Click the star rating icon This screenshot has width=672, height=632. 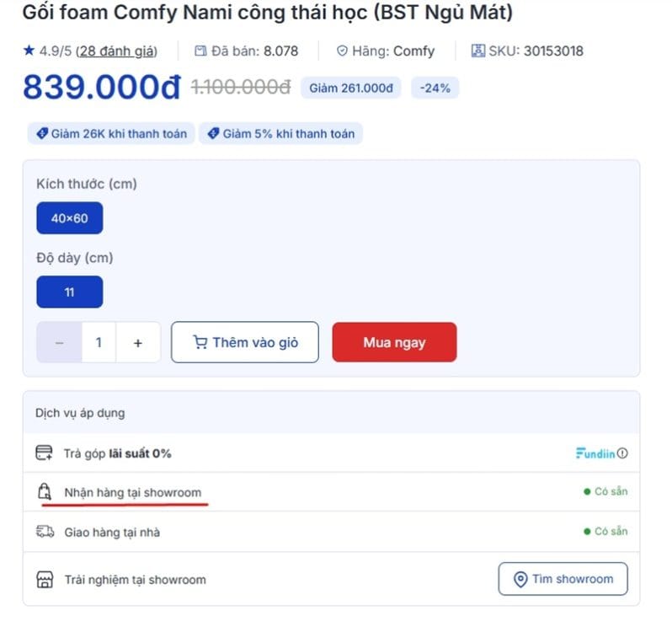[29, 51]
